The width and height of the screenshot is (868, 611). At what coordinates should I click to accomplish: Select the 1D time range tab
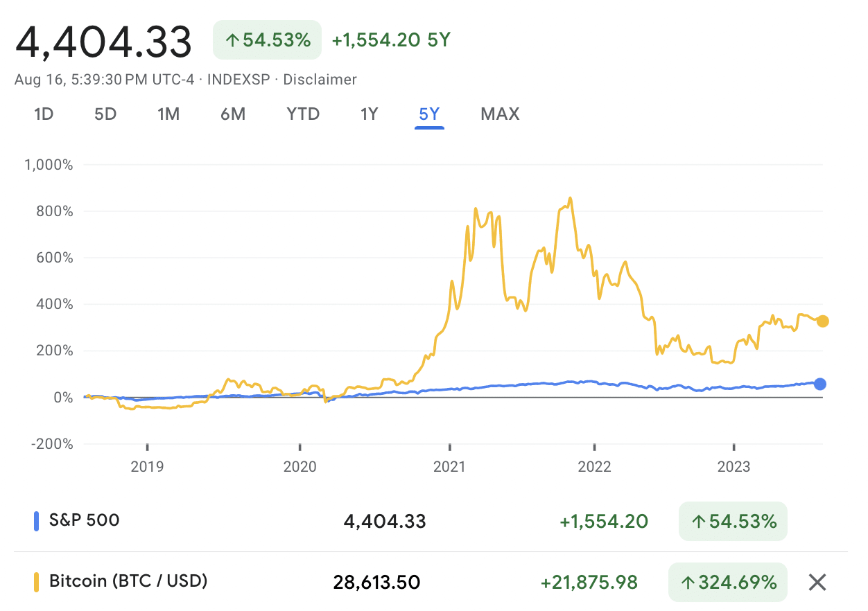pos(44,114)
